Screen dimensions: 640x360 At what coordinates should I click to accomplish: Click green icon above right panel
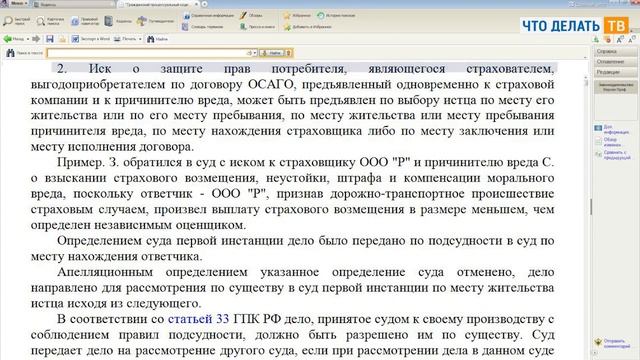[596, 40]
